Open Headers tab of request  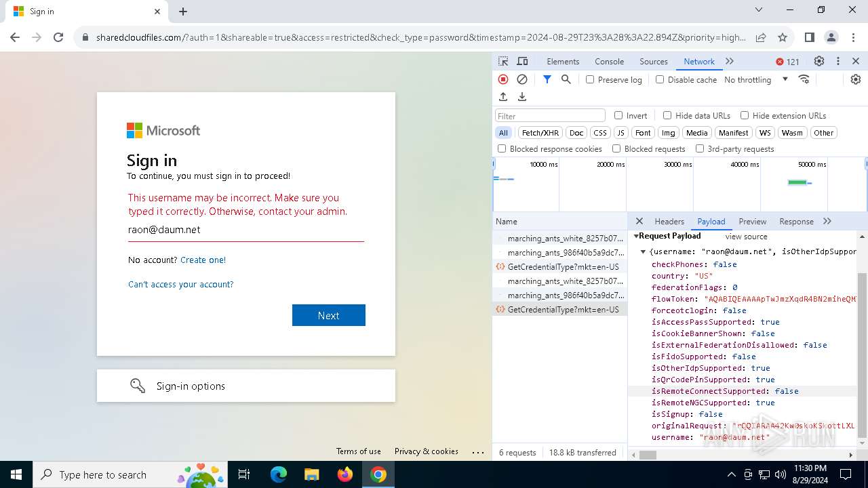(x=669, y=221)
